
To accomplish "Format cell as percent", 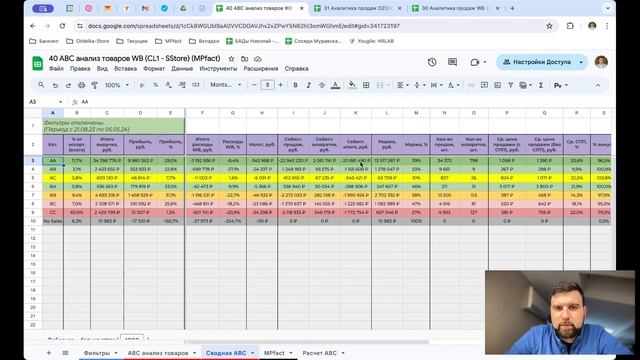I will click(156, 85).
